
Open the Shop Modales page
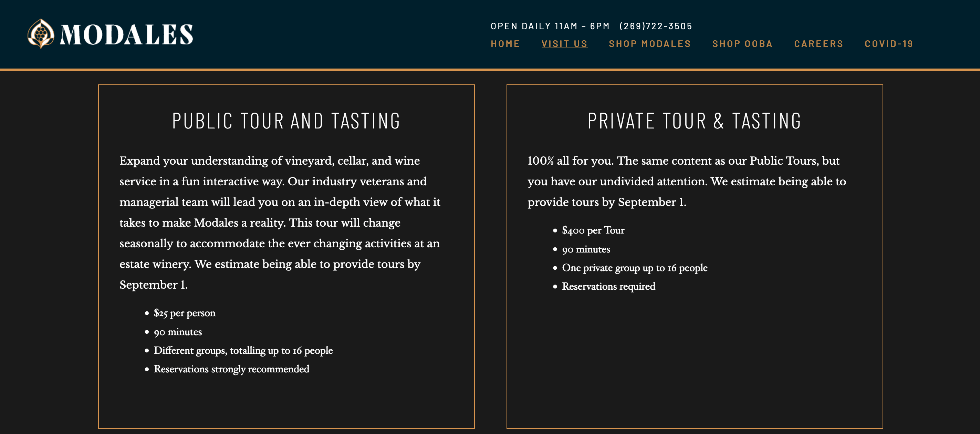[x=650, y=44]
